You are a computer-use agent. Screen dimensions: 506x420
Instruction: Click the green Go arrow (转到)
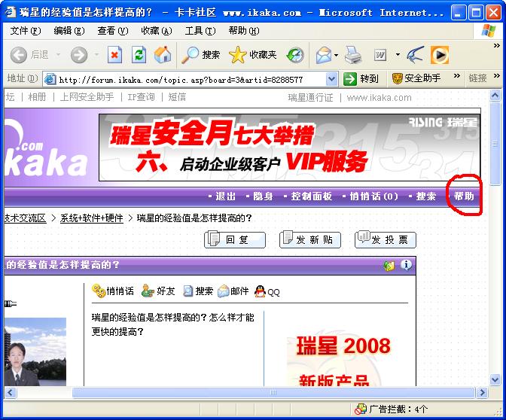350,79
